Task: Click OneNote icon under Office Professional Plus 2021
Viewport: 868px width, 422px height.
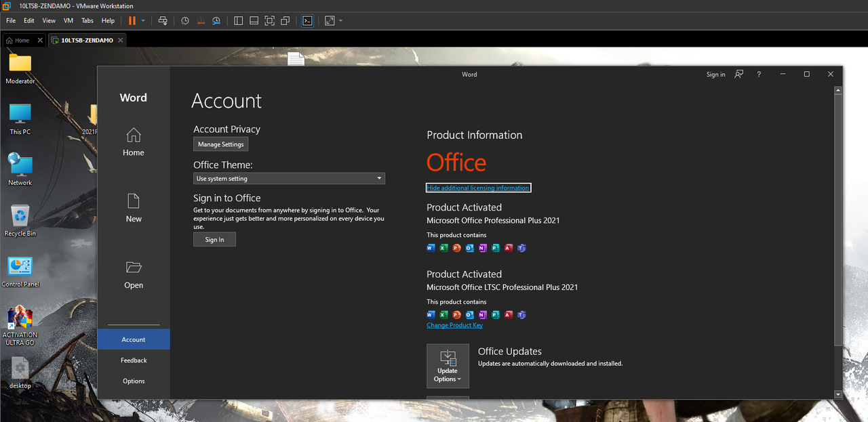Action: (482, 248)
